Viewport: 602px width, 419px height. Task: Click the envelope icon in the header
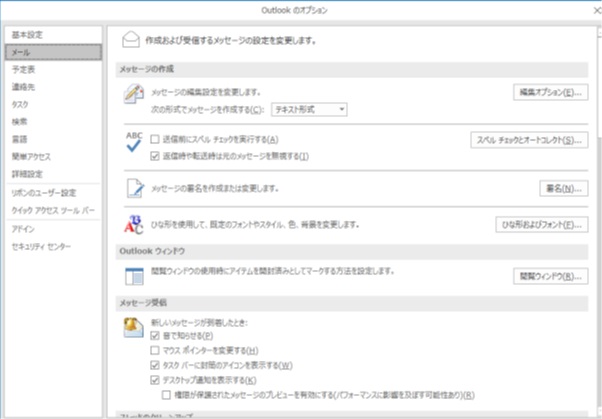130,40
